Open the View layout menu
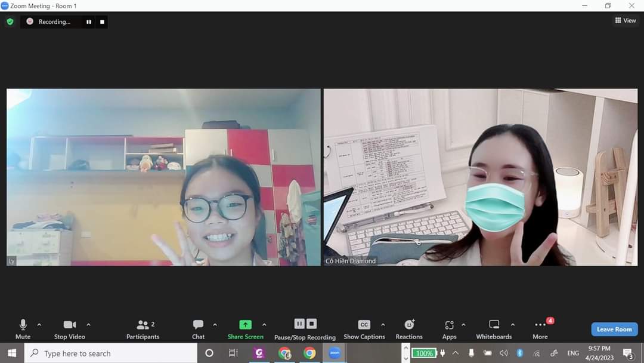This screenshot has height=363, width=644. (x=626, y=20)
